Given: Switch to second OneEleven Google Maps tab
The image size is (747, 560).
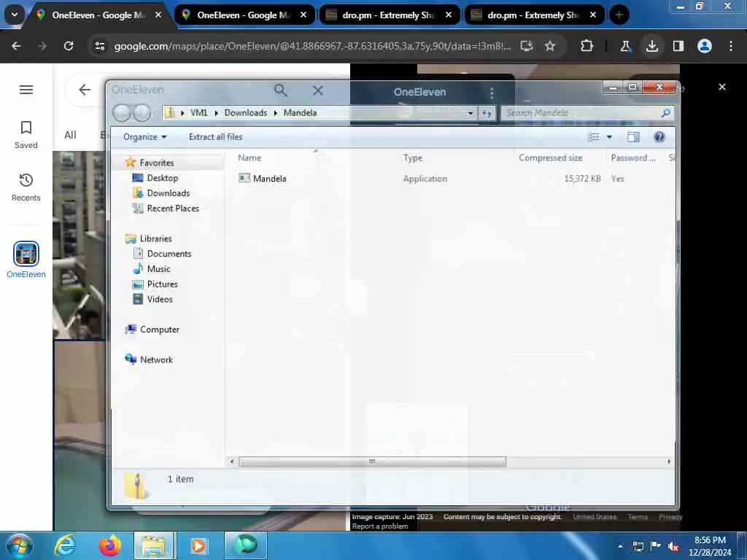Looking at the screenshot, I should [244, 15].
